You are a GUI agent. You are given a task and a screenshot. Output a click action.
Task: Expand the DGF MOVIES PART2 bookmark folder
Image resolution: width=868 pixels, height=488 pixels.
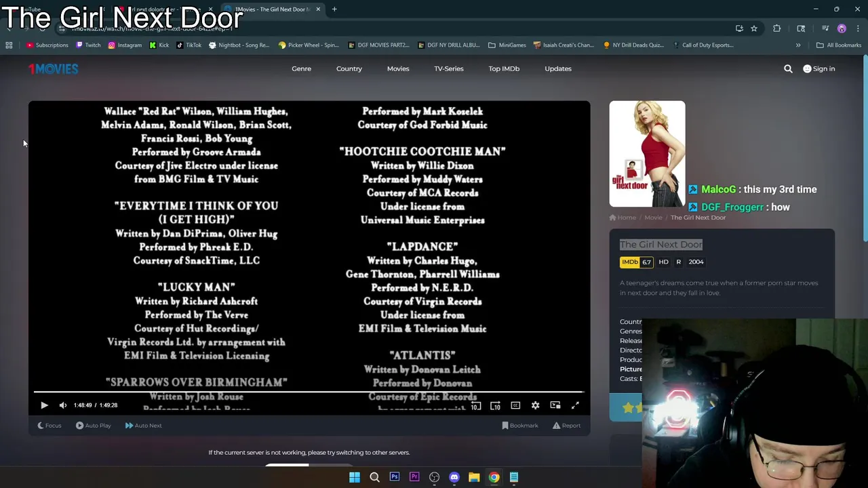[x=379, y=45]
